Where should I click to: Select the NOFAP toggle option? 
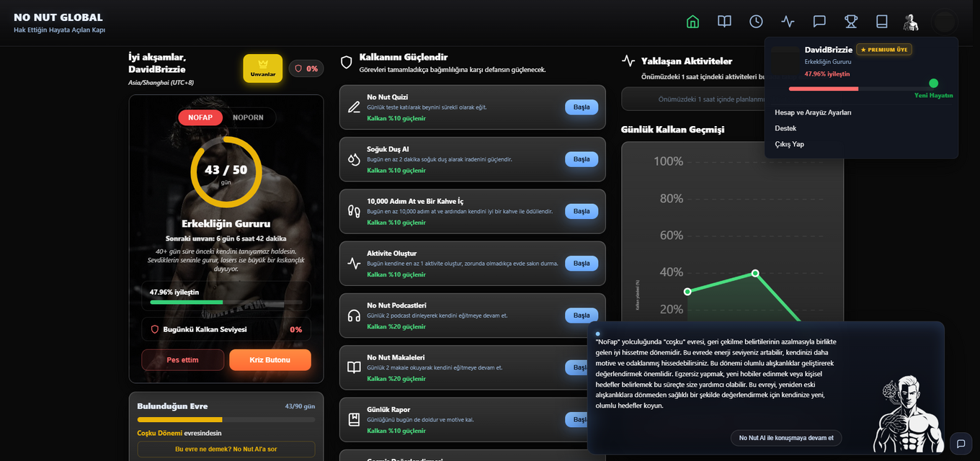(x=200, y=117)
